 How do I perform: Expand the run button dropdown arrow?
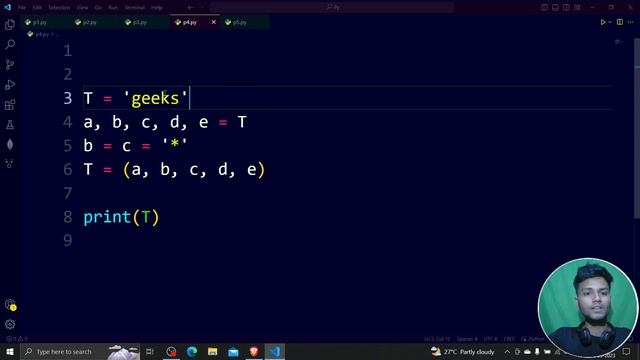click(610, 22)
